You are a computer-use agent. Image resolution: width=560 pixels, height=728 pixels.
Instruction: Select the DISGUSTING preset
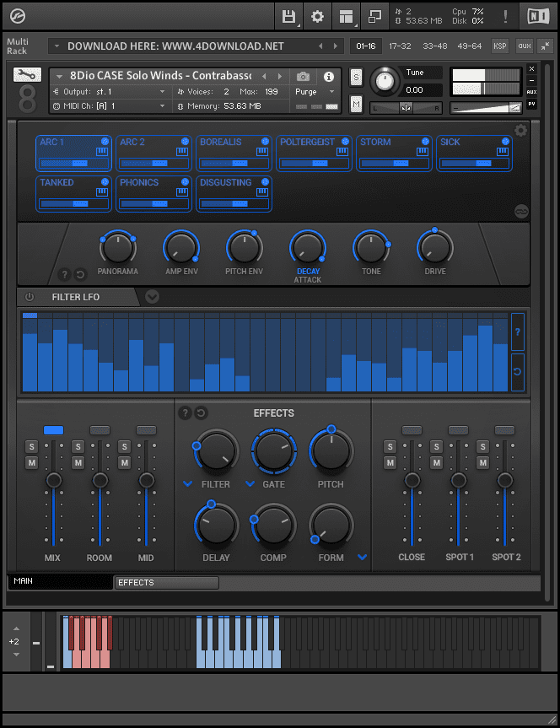(234, 194)
